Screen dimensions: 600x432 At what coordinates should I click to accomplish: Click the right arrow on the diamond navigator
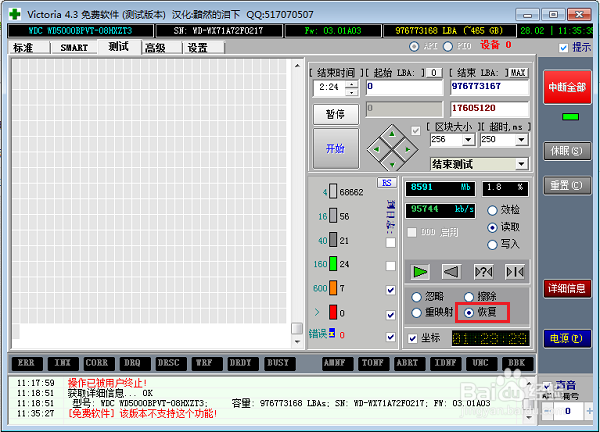[408, 150]
